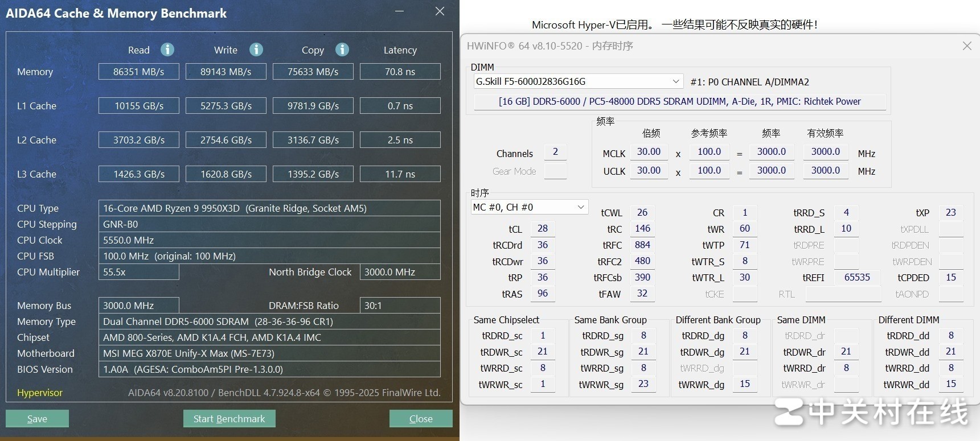
Task: Click tRC value 146
Action: pos(642,229)
